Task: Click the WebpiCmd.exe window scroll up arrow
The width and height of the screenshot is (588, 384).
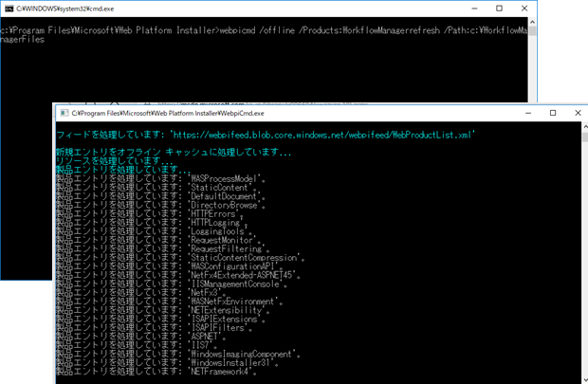Action: pos(585,127)
